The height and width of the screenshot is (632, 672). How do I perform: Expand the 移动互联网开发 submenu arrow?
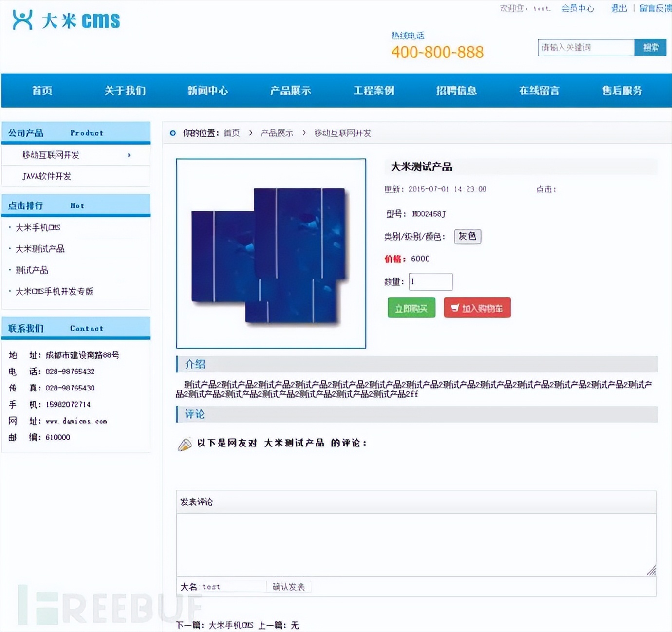[x=129, y=155]
